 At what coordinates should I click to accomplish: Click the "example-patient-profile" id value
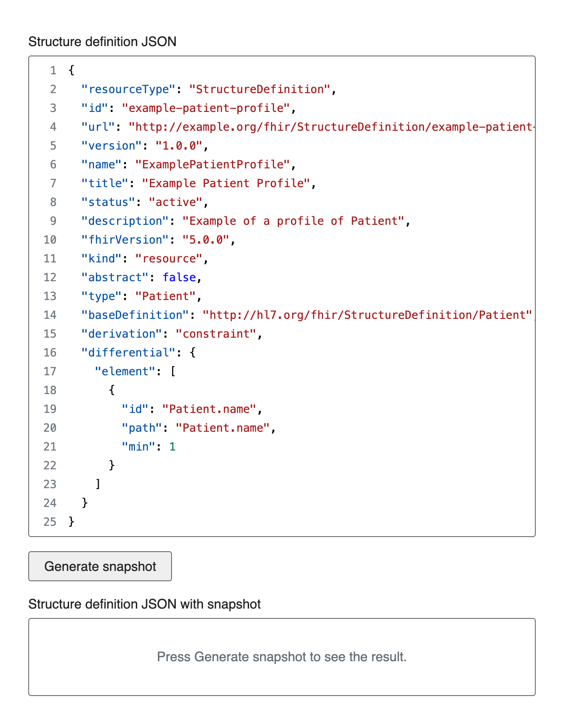coord(205,108)
